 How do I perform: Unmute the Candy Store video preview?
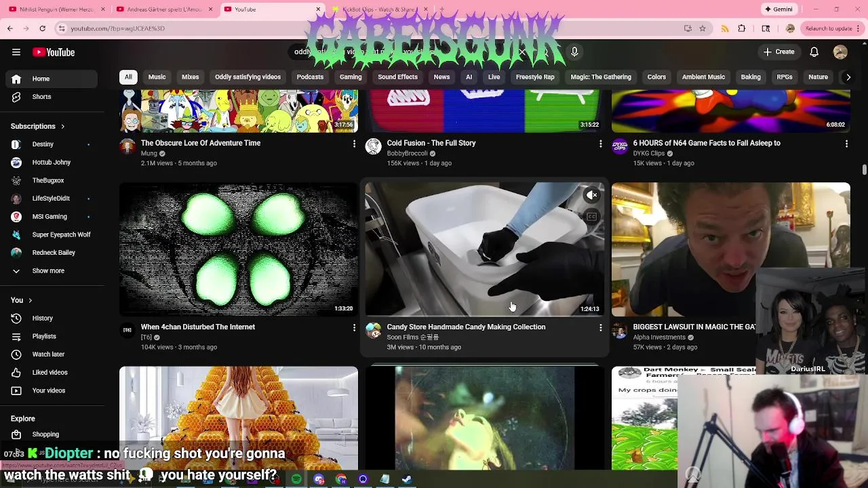click(592, 195)
